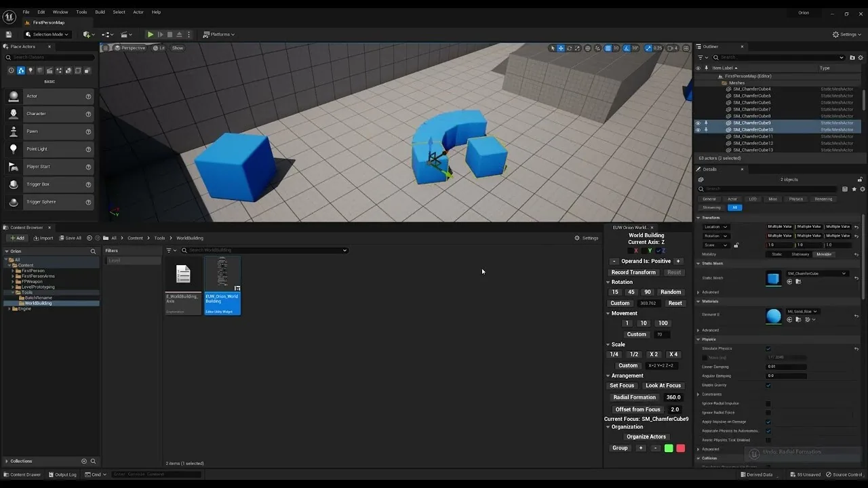Choose the select objects cursor tool
868x488 pixels.
[553, 48]
